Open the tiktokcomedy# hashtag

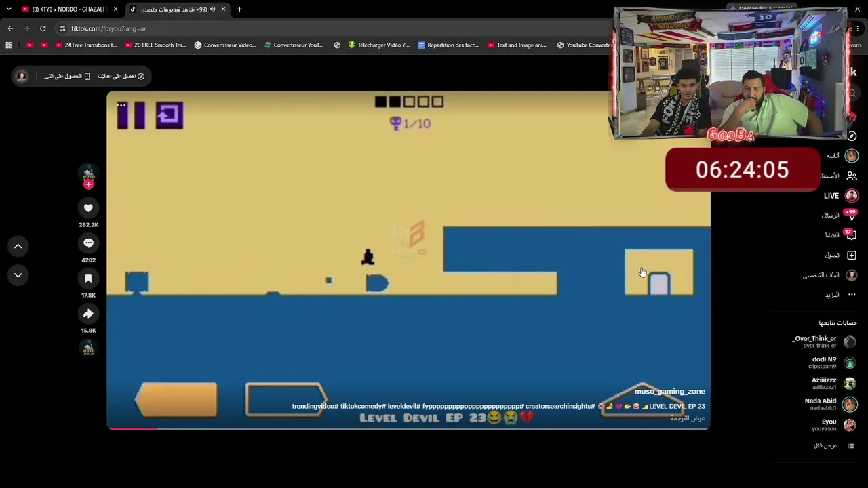click(363, 406)
